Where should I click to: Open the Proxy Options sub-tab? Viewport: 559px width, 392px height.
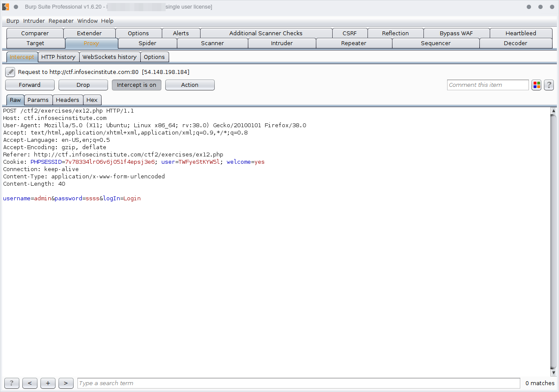coord(154,57)
